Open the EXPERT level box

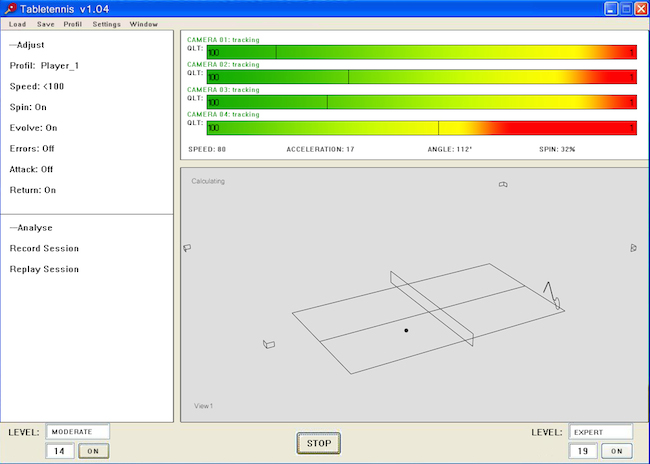601,432
